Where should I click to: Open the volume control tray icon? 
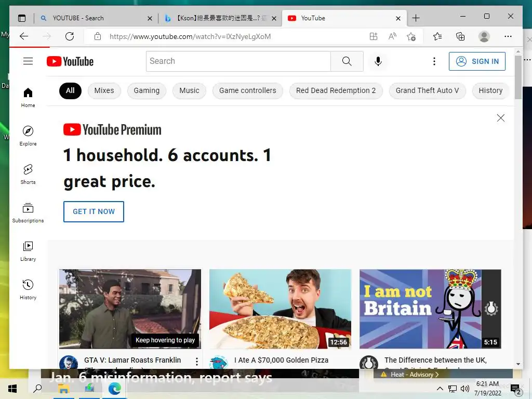click(465, 389)
